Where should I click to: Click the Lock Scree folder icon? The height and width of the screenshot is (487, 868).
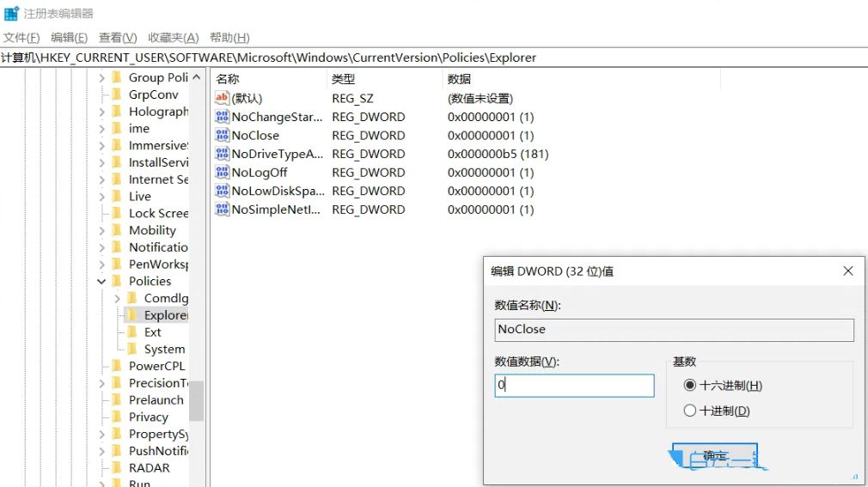point(117,213)
